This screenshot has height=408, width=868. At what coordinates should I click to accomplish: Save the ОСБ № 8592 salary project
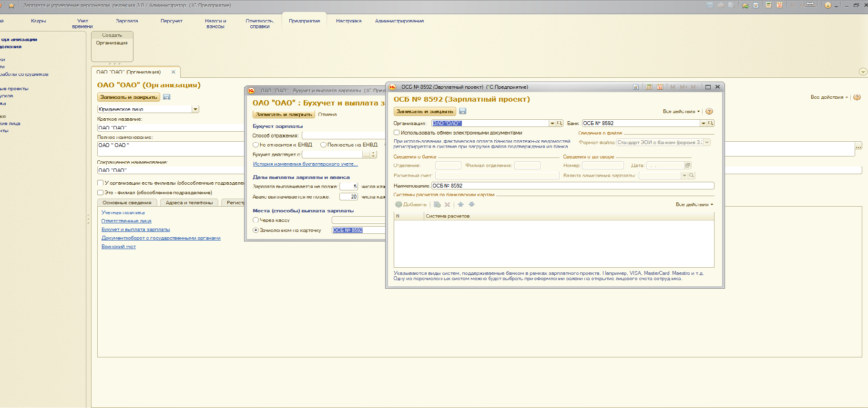click(x=462, y=111)
